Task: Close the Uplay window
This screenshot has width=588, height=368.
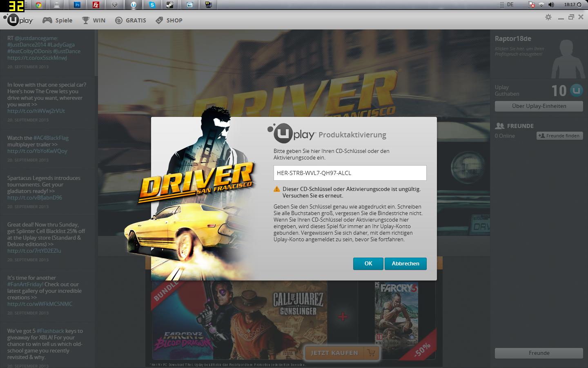Action: 581,17
